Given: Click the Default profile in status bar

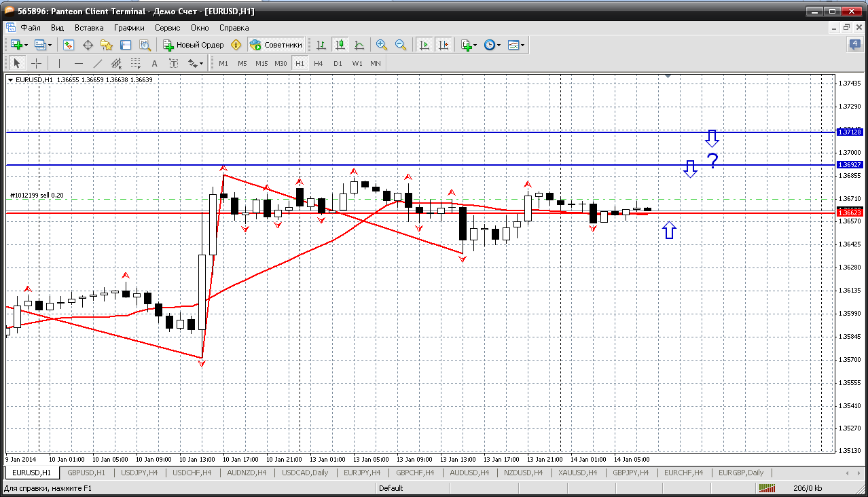Looking at the screenshot, I should [x=391, y=488].
